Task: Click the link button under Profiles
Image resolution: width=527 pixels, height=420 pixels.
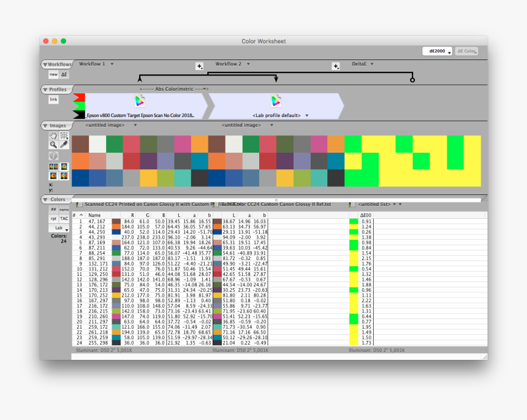Action: [53, 99]
